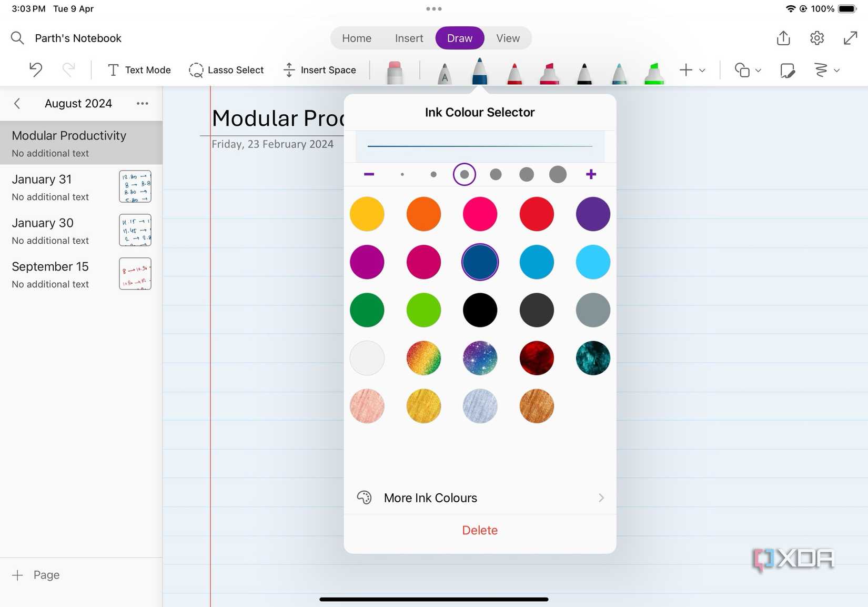This screenshot has height=607, width=868.
Task: Select the smallest ink stroke size dot
Action: point(402,174)
